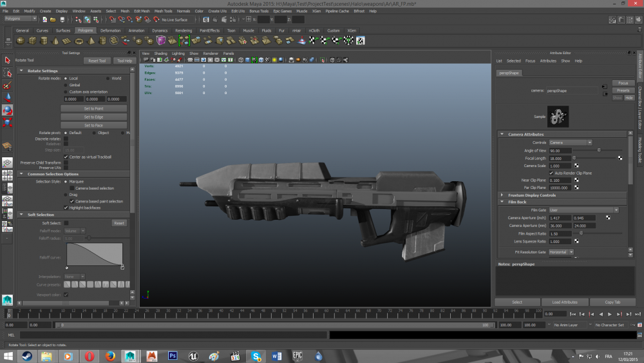644x363 pixels.
Task: Click the Reset Tool button
Action: pos(97,61)
